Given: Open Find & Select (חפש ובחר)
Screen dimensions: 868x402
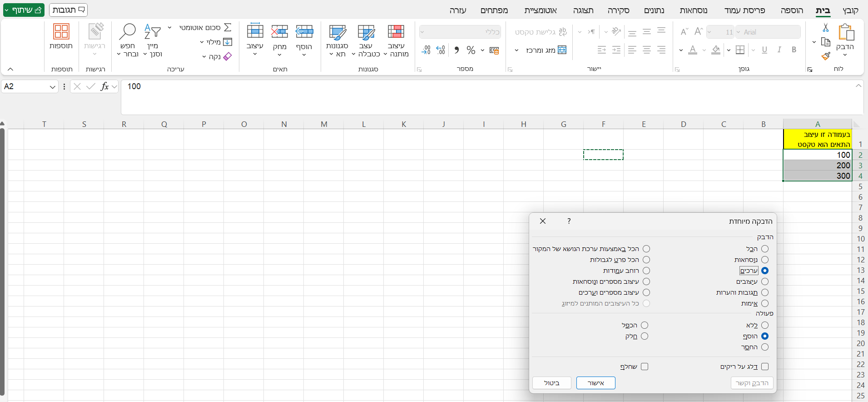Looking at the screenshot, I should [128, 40].
